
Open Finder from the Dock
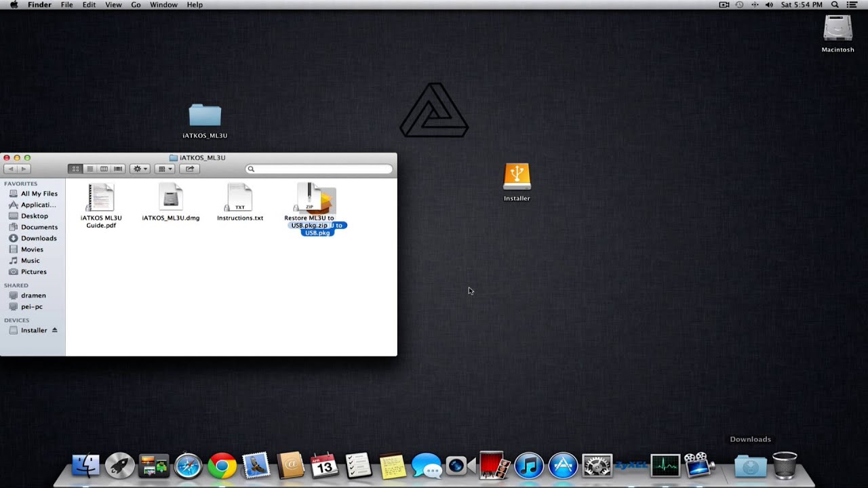(86, 466)
